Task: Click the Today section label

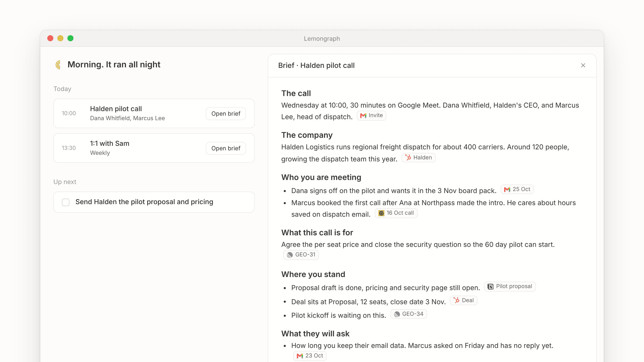Action: pyautogui.click(x=62, y=89)
